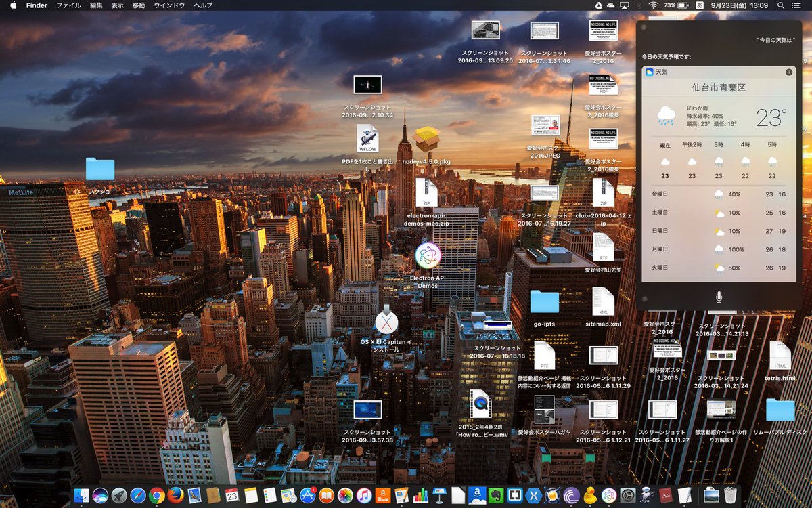Image resolution: width=812 pixels, height=508 pixels.
Task: Open Evernote elephant icon in Dock
Action: pyautogui.click(x=496, y=495)
